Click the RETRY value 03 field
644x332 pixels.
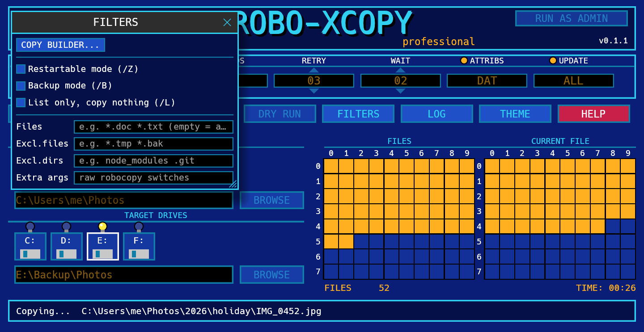(x=314, y=81)
